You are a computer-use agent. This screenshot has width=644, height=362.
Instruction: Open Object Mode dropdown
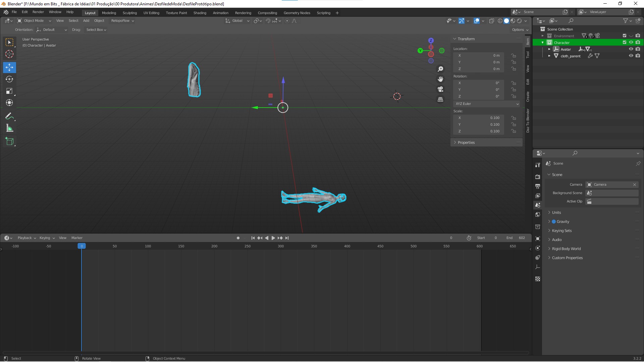[34, 21]
